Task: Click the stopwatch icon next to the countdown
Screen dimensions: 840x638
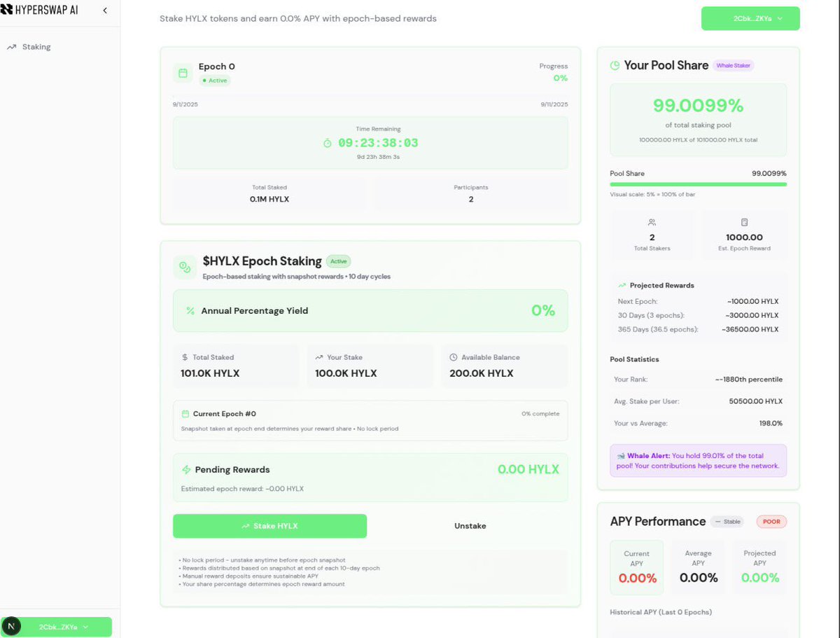Action: click(x=328, y=143)
